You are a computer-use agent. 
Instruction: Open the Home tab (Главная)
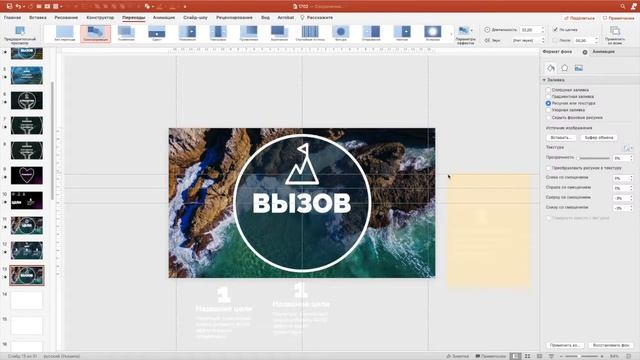click(12, 18)
